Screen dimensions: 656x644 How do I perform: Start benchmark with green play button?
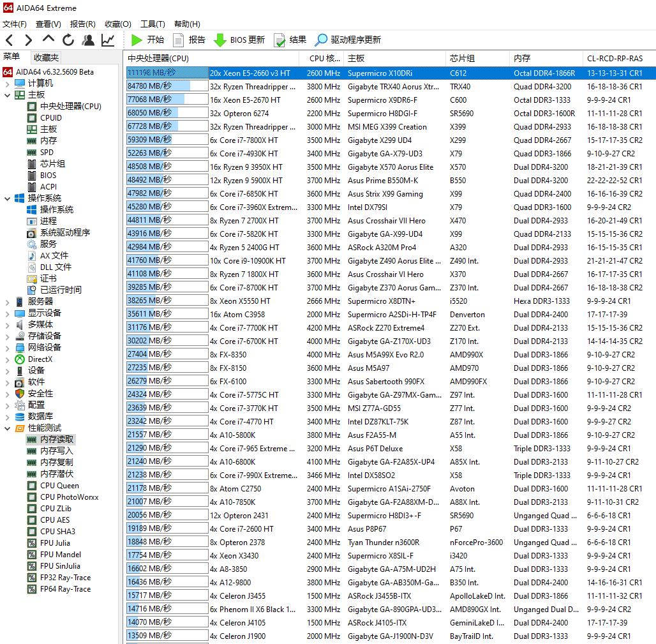[x=147, y=40]
